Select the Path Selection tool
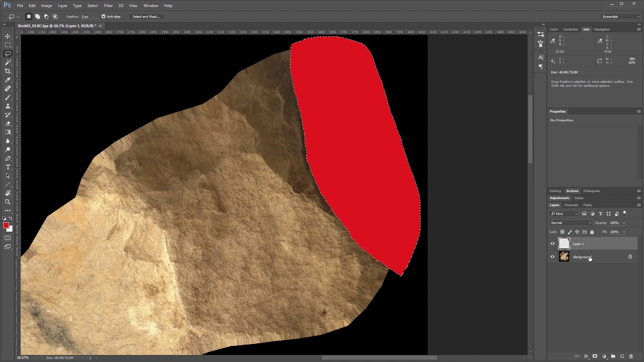The image size is (644, 362). 8,176
